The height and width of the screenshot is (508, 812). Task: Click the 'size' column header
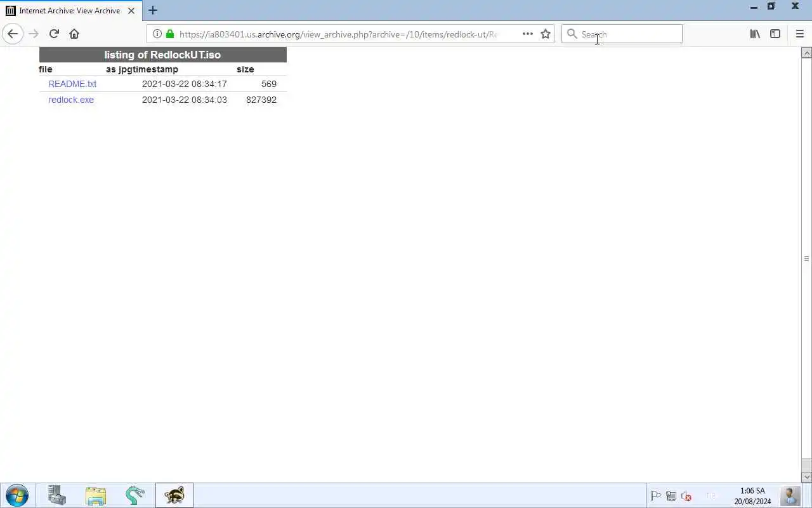(x=246, y=69)
